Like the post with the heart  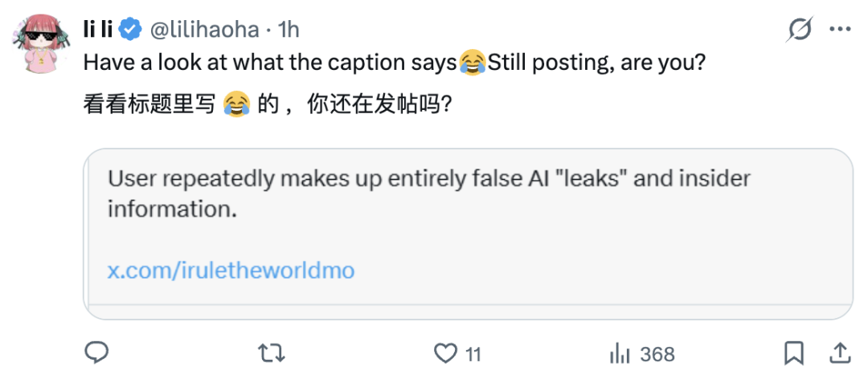(x=444, y=353)
